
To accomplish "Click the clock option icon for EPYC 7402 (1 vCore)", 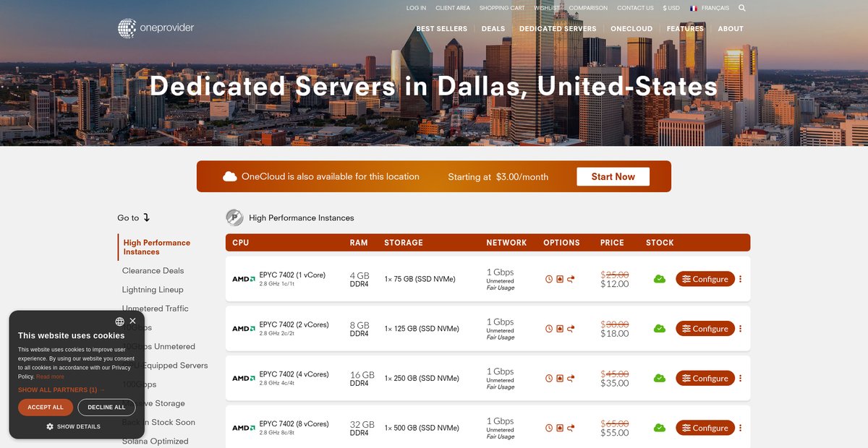I will coord(549,279).
